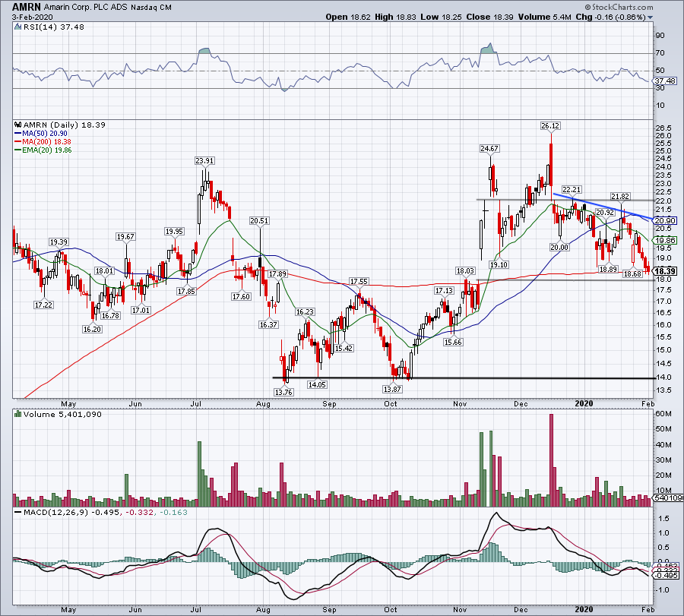Click the 24.67 high price label

[489, 148]
